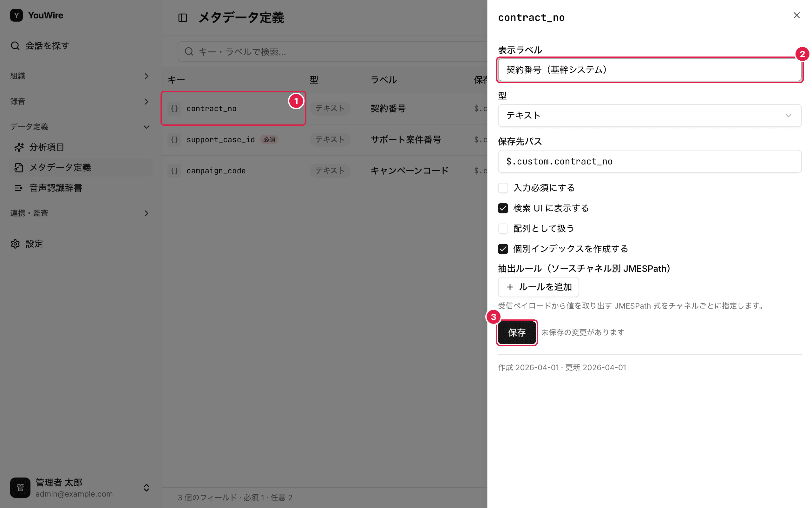
Task: Click the search magnifier in キー・ラベルで検索
Action: (189, 51)
